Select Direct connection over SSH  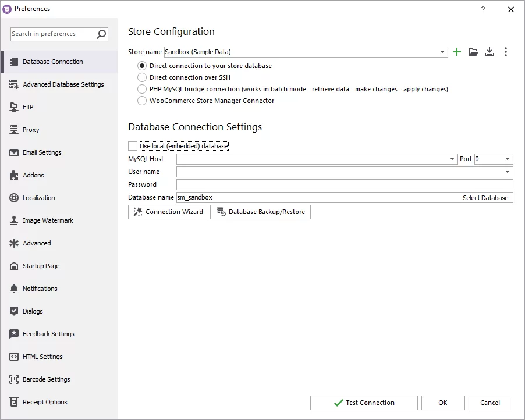tap(141, 77)
